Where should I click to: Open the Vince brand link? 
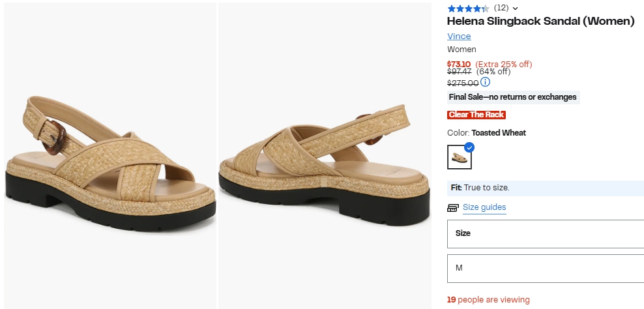459,36
